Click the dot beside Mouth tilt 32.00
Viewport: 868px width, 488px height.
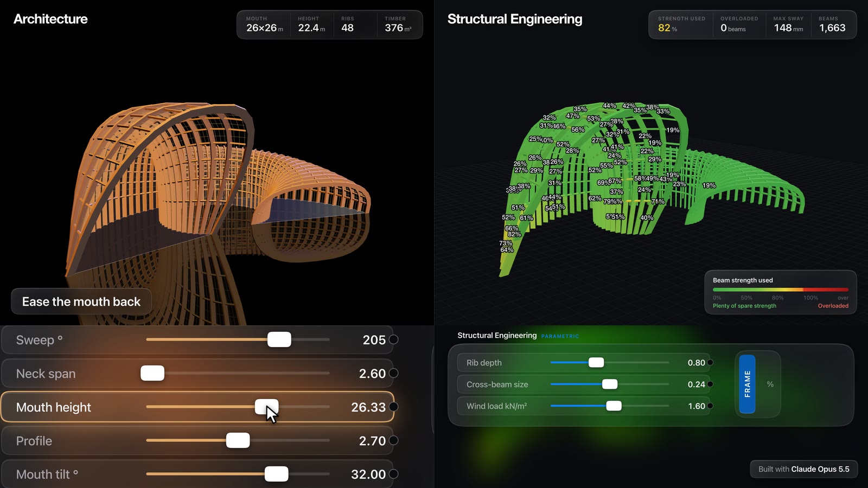[x=394, y=474]
